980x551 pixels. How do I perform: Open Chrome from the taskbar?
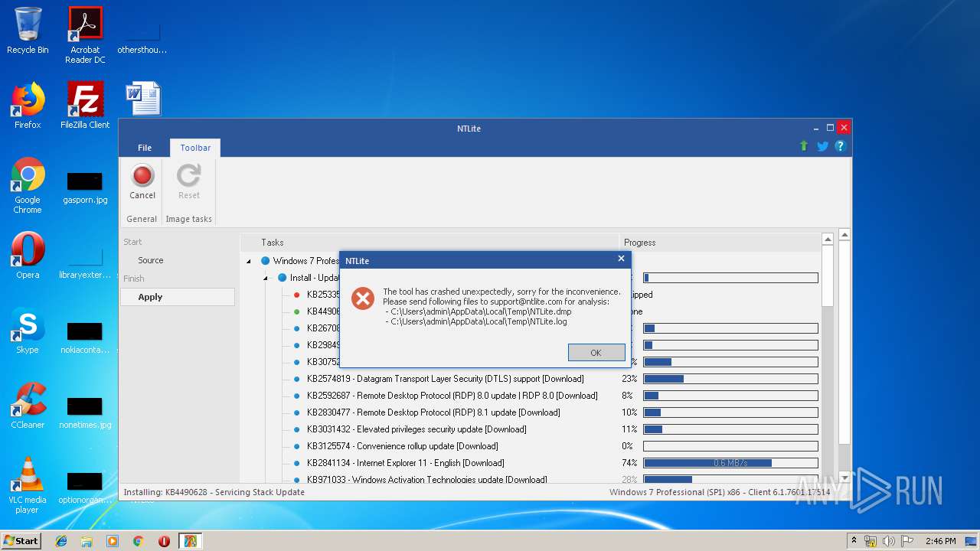(138, 541)
